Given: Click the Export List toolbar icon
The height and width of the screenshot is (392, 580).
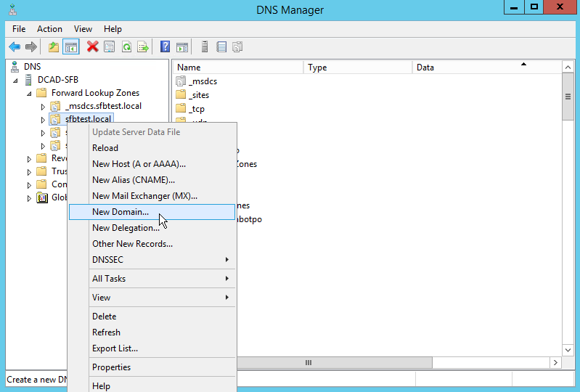Looking at the screenshot, I should point(143,47).
